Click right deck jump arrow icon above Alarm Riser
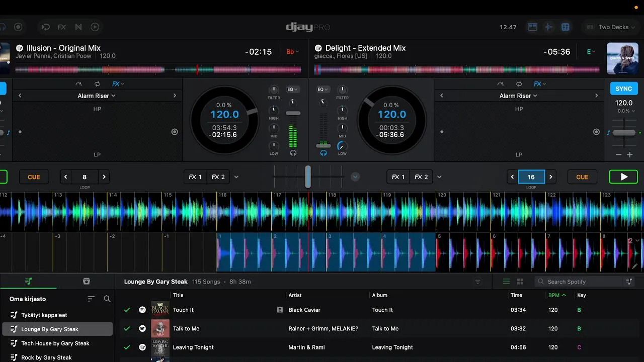 pyautogui.click(x=500, y=84)
